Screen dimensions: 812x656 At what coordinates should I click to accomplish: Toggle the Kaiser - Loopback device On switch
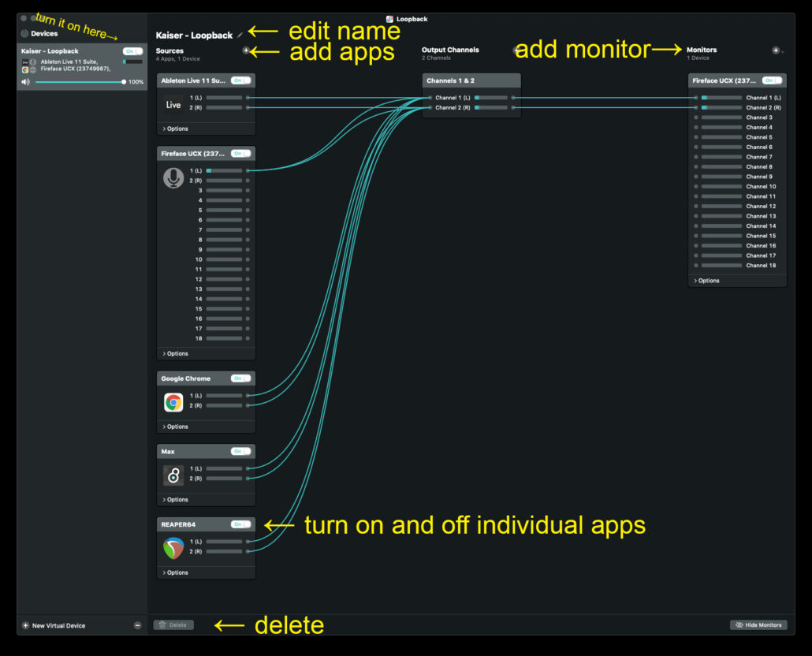[x=132, y=51]
